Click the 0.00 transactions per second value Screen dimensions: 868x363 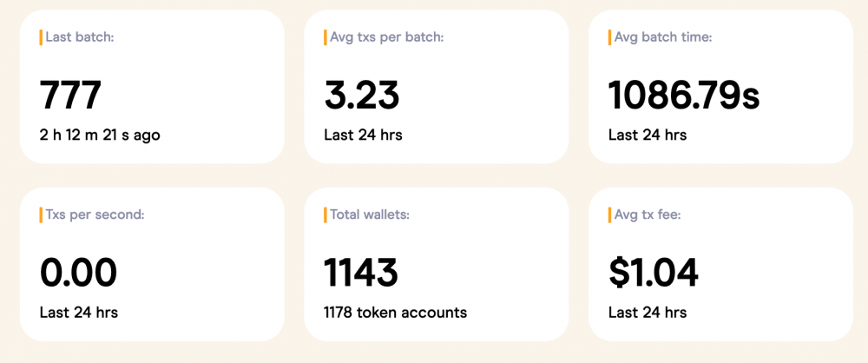point(78,273)
